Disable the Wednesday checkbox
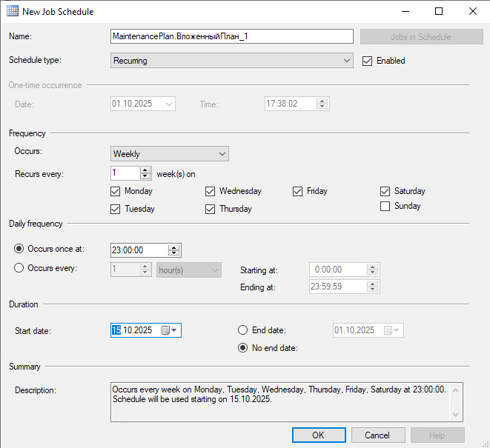This screenshot has height=448, width=490. pyautogui.click(x=210, y=191)
